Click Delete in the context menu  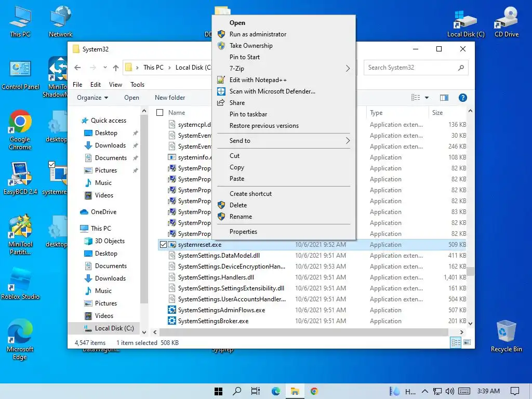[238, 205]
